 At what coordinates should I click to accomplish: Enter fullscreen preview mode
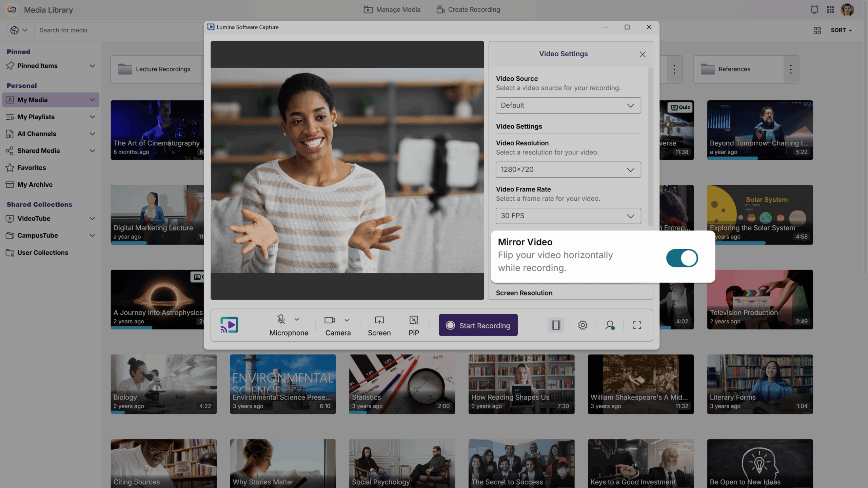pos(637,325)
